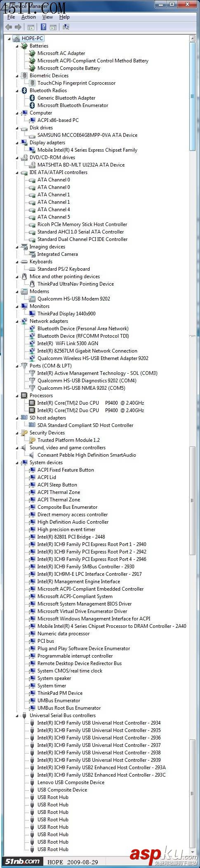The height and width of the screenshot is (868, 200).
Task: Open the File menu
Action: point(11,17)
